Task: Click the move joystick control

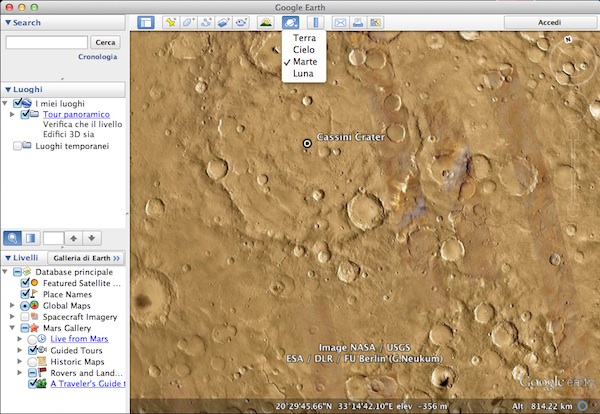Action: 572,104
